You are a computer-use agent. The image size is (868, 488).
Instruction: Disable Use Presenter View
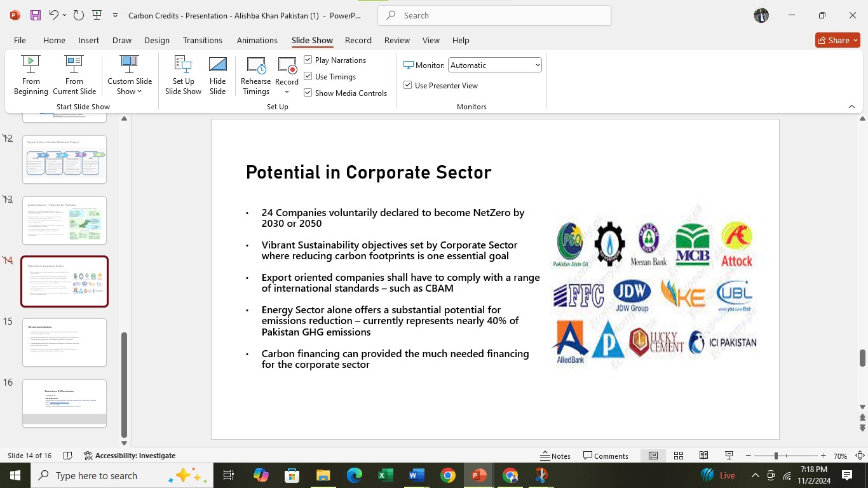[408, 85]
